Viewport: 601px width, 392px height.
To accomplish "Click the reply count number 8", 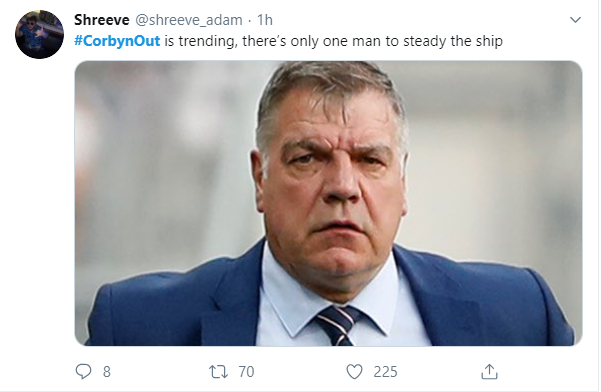I will (107, 372).
